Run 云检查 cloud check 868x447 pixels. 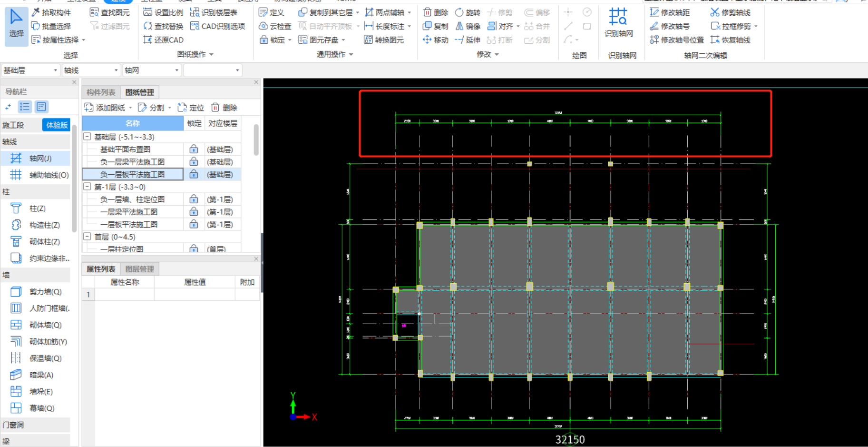[275, 26]
